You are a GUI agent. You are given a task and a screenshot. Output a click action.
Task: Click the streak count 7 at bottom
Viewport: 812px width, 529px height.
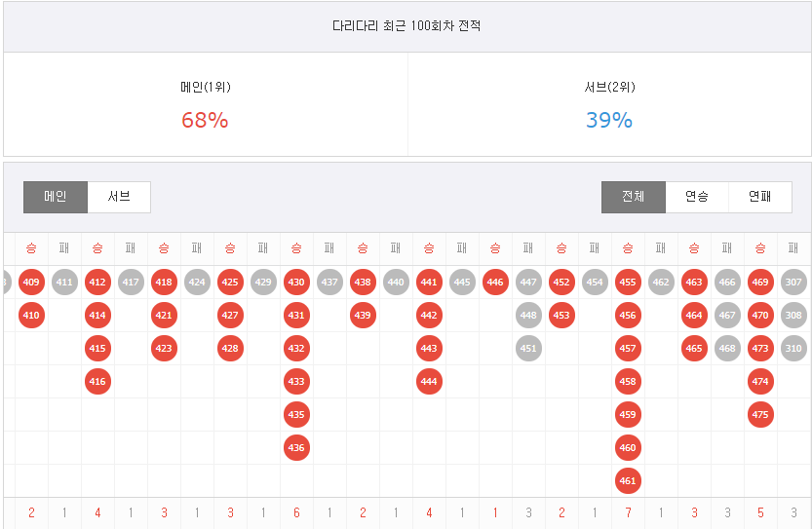click(x=628, y=513)
